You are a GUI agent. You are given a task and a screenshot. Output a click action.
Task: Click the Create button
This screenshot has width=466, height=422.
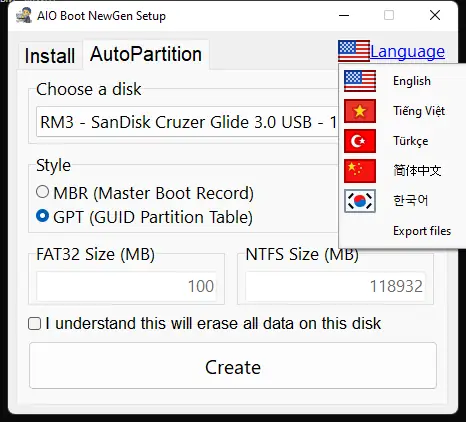point(233,366)
